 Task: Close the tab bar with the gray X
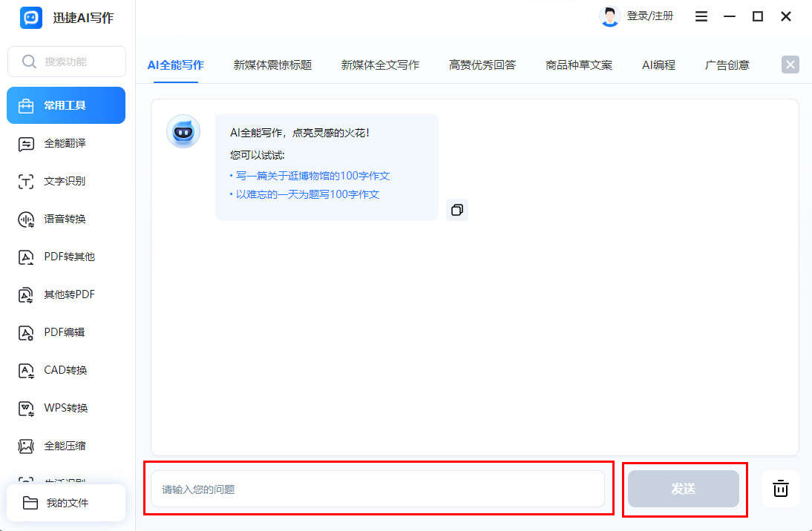(790, 65)
